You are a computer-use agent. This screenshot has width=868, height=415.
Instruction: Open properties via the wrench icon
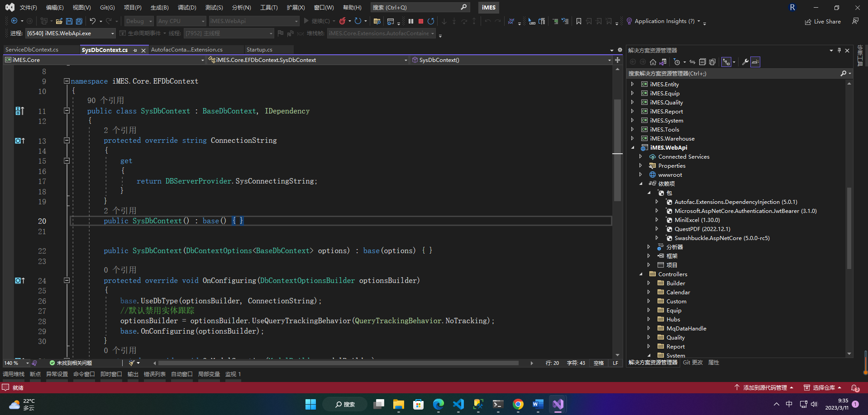point(745,62)
